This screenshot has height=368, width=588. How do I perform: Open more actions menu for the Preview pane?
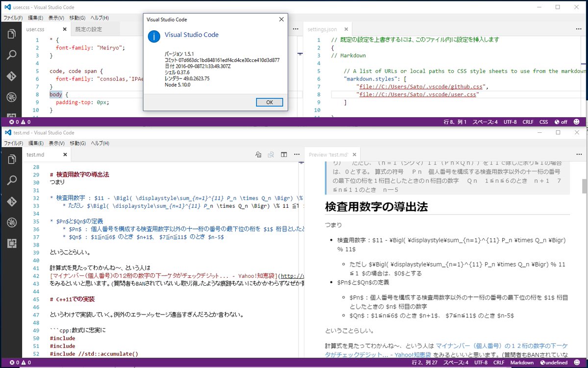(x=579, y=154)
